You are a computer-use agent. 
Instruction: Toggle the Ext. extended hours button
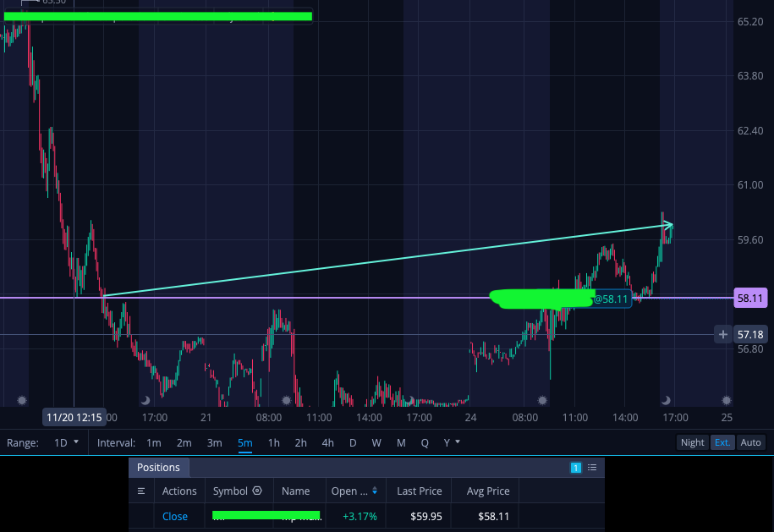722,442
